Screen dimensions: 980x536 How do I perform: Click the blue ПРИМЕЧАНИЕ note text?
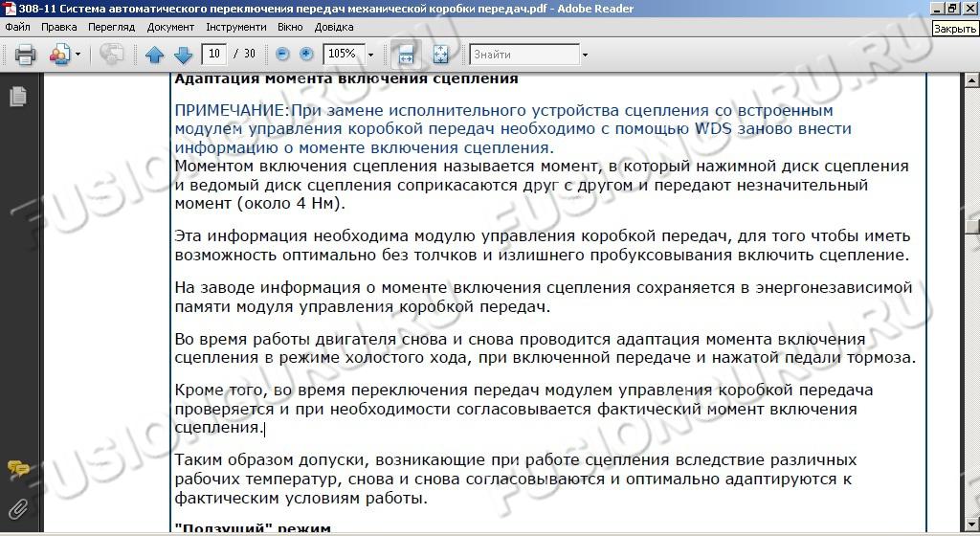pos(513,128)
